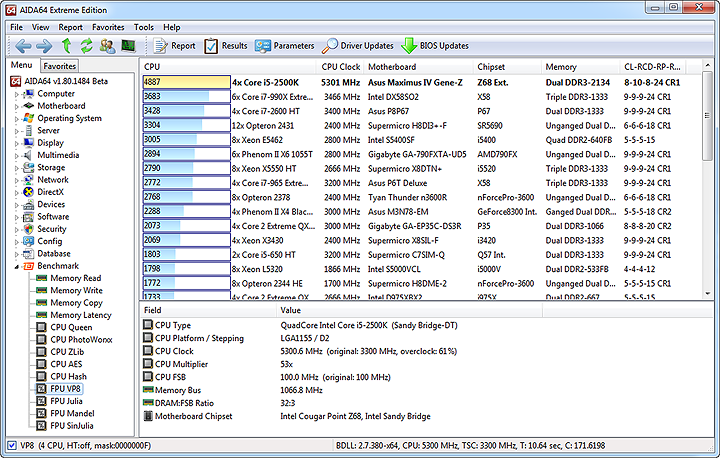
Task: Click the results list scrollbar down arrow
Action: point(707,294)
